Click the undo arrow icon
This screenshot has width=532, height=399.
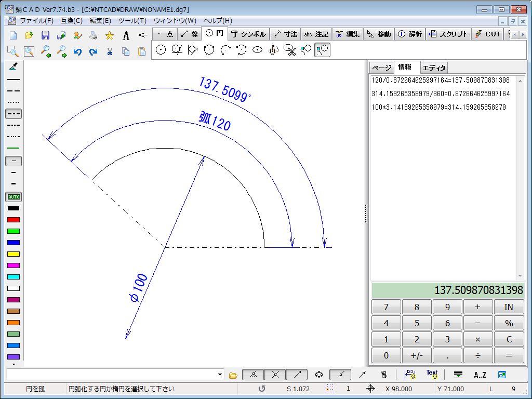(x=78, y=51)
